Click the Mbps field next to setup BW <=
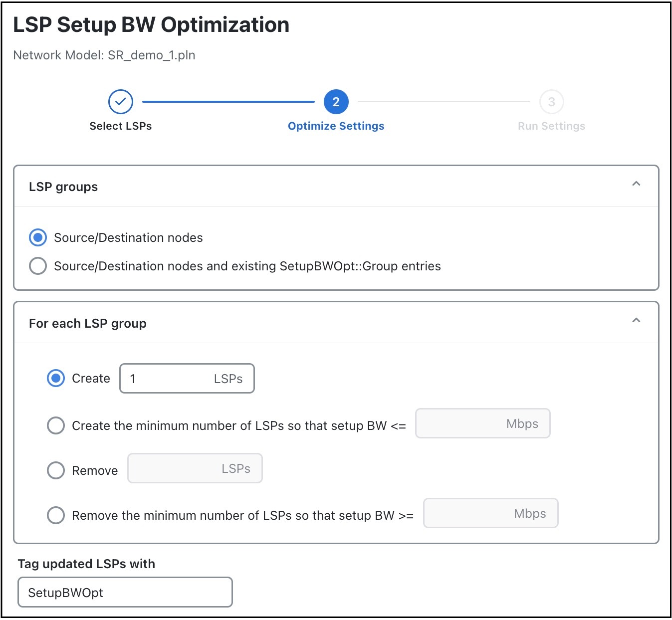Screen dimensions: 672x620 (482, 423)
